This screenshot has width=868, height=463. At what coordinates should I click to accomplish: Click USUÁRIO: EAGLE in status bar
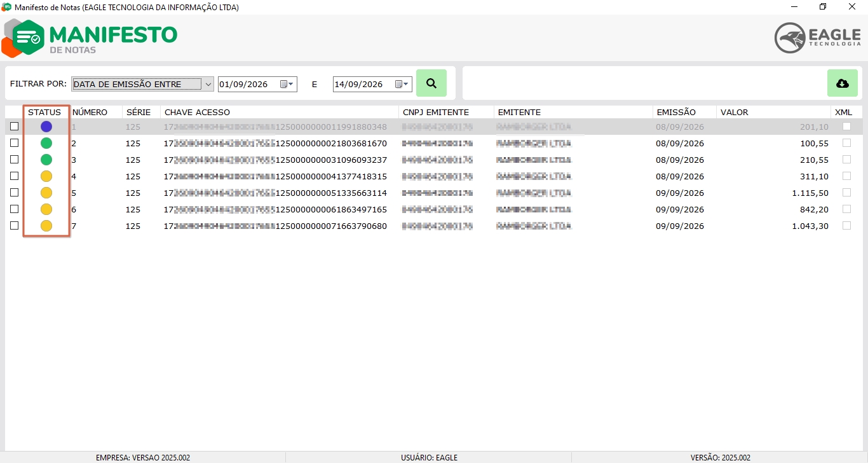429,457
